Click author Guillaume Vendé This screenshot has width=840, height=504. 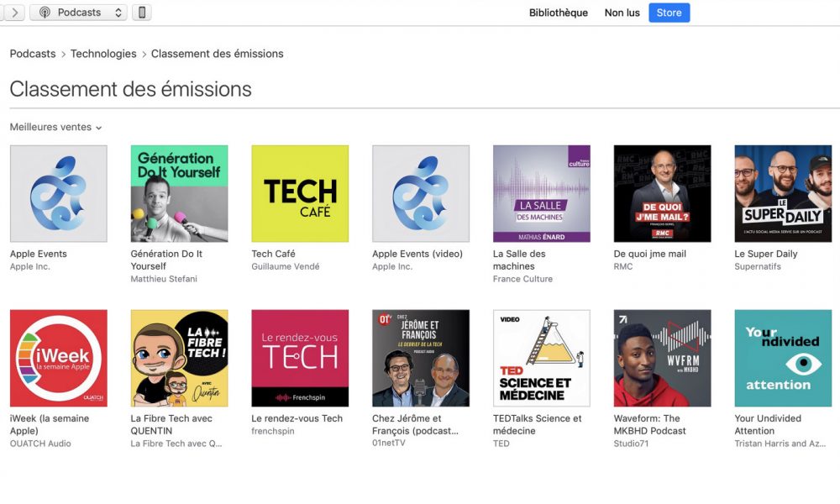[x=286, y=267]
